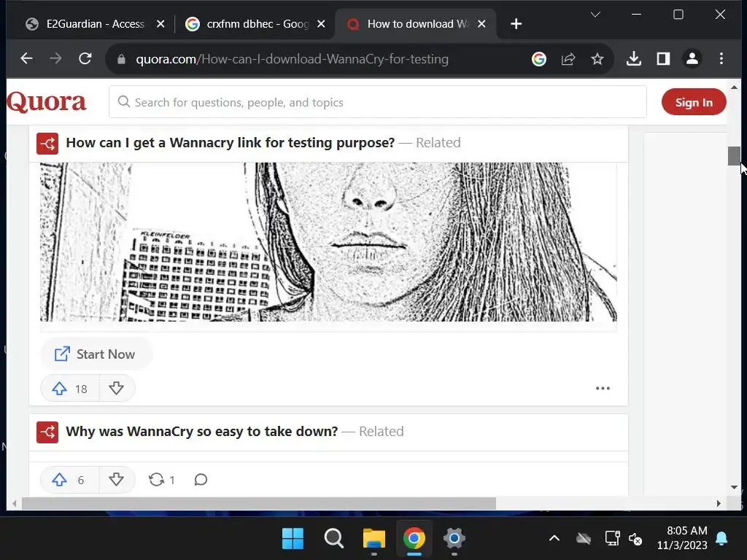Open the clock showing 8:05 AM

tap(682, 537)
